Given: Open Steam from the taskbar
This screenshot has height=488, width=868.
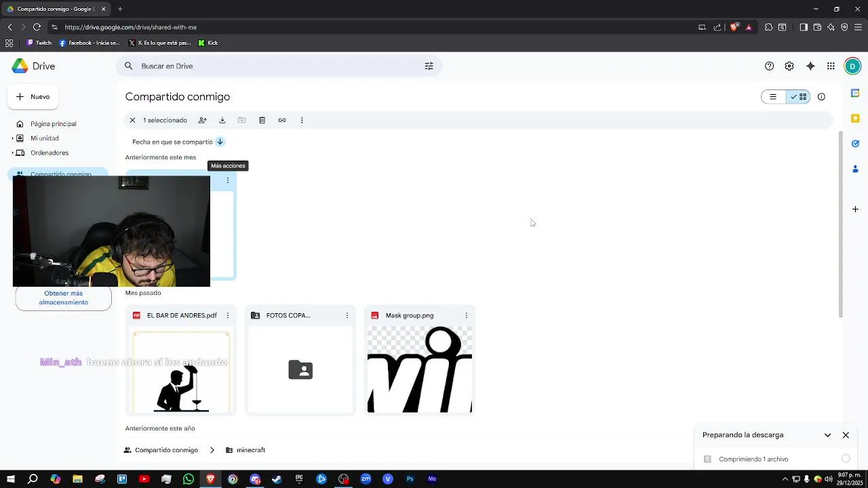Looking at the screenshot, I should (277, 479).
